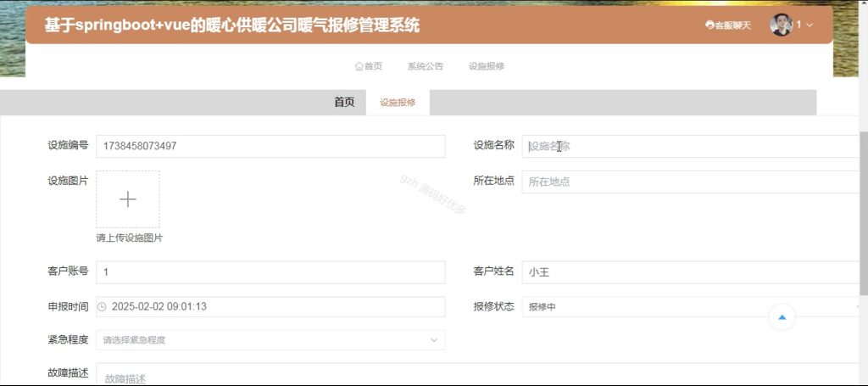Select the 首页 breadcrumb tab
868x386 pixels.
click(344, 103)
